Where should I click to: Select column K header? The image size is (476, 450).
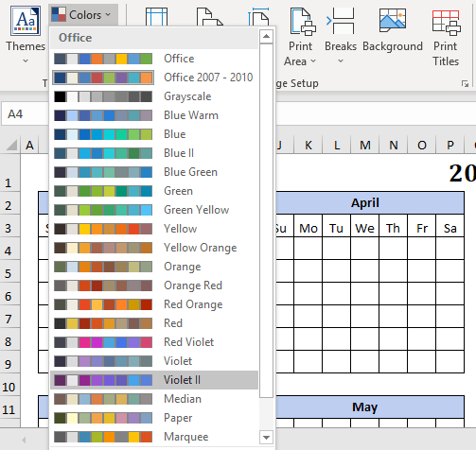309,146
